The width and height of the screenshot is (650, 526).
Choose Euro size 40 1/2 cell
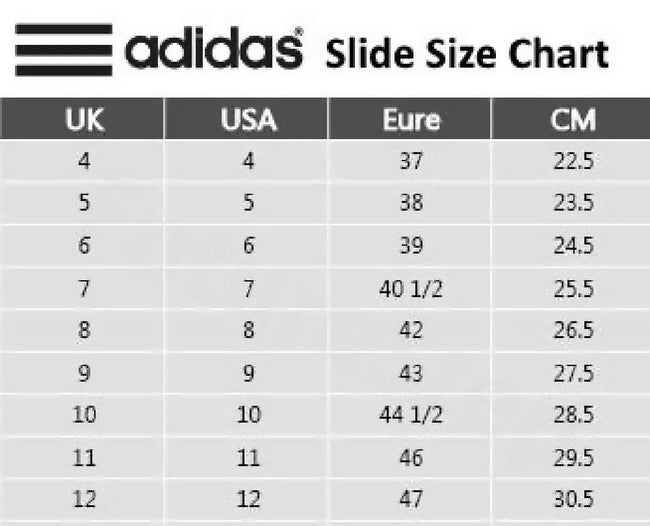click(411, 290)
